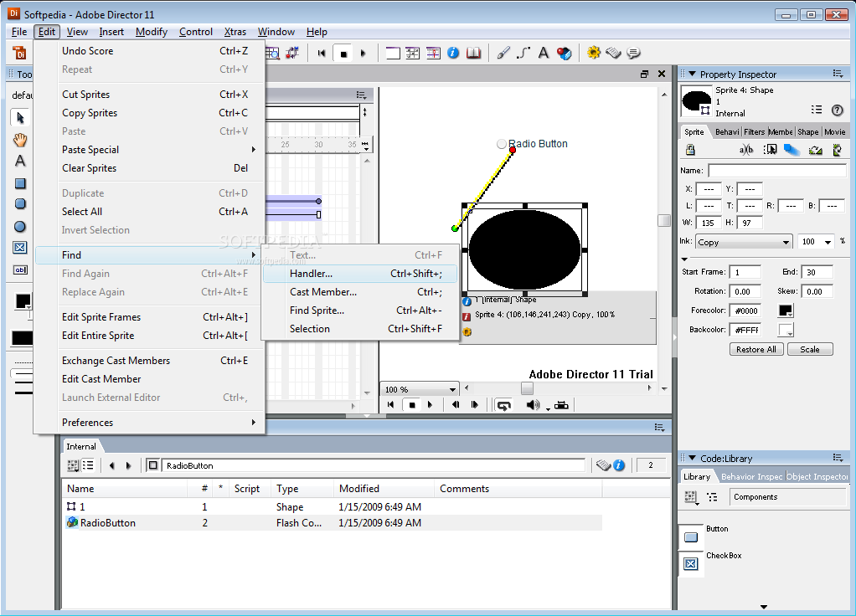
Task: Open the Paint window brush icon
Action: 503,53
